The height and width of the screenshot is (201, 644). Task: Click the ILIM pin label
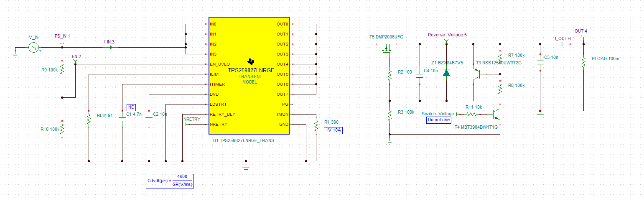tap(214, 74)
